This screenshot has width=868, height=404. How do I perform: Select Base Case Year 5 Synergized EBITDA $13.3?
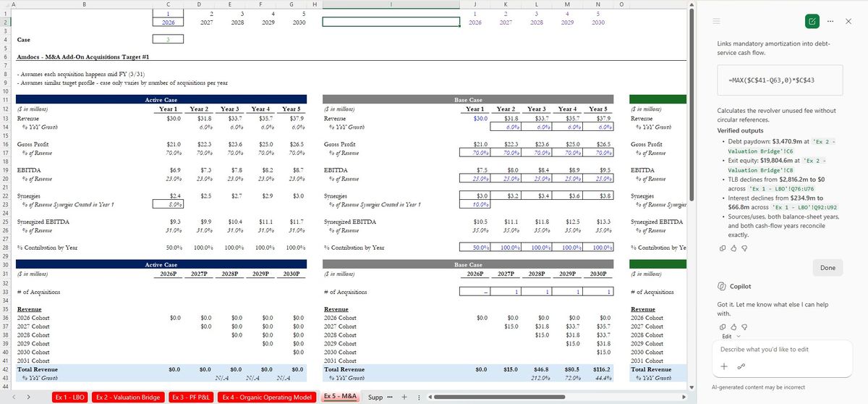click(x=598, y=221)
